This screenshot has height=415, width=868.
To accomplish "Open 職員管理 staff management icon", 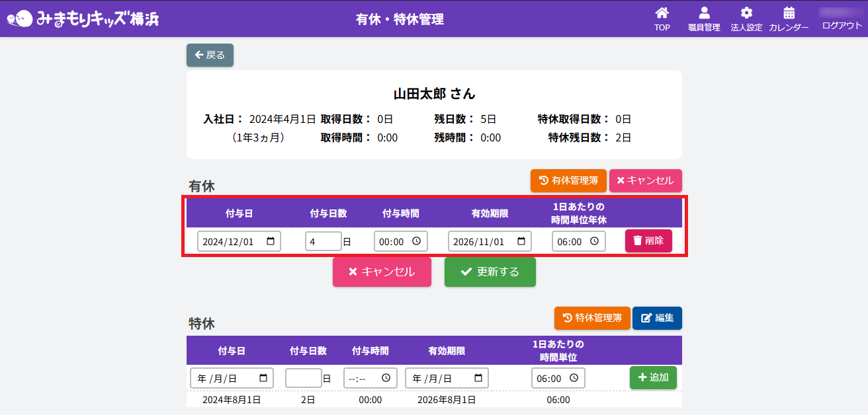I will (x=704, y=14).
